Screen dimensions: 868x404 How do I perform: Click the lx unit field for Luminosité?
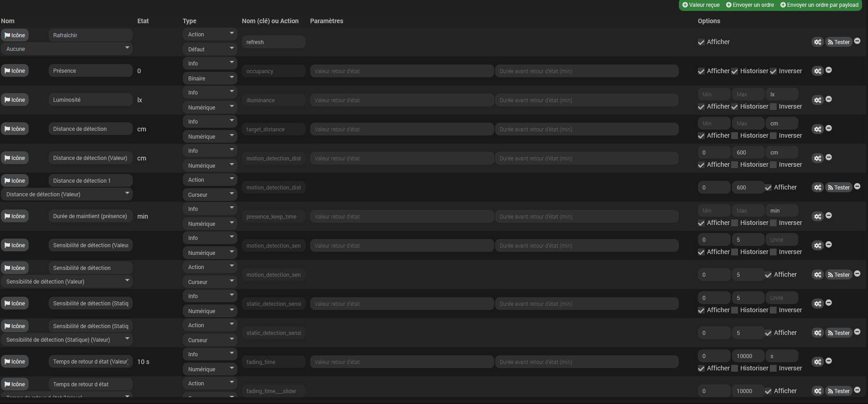(x=782, y=94)
